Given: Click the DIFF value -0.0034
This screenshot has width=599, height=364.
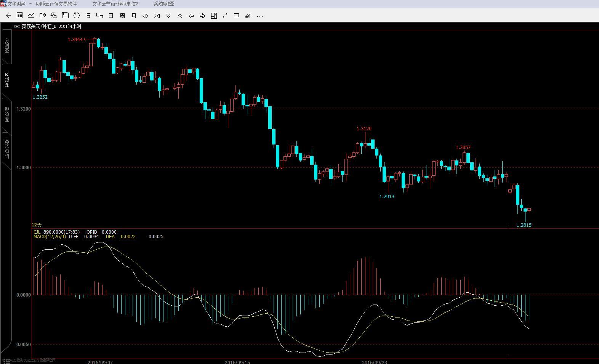Looking at the screenshot, I should (x=91, y=237).
